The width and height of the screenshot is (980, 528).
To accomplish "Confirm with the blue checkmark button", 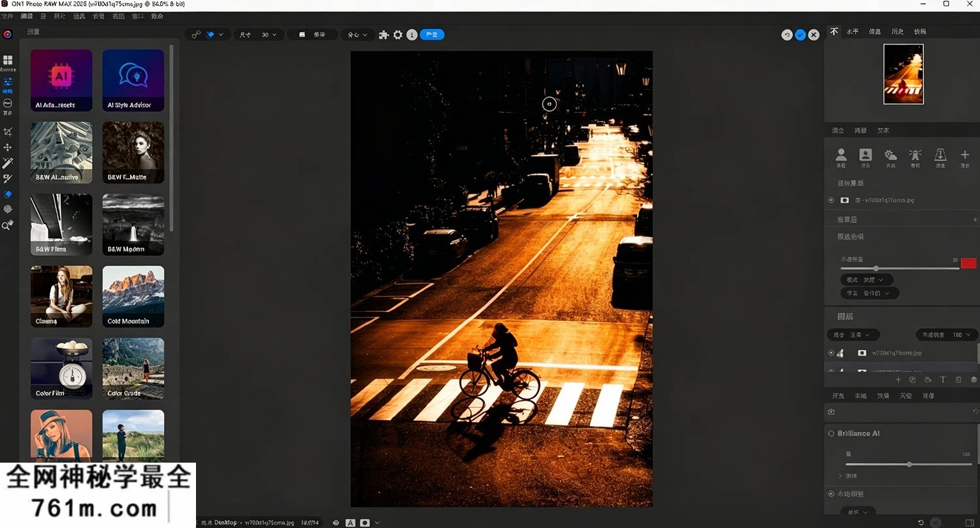I will [x=800, y=35].
